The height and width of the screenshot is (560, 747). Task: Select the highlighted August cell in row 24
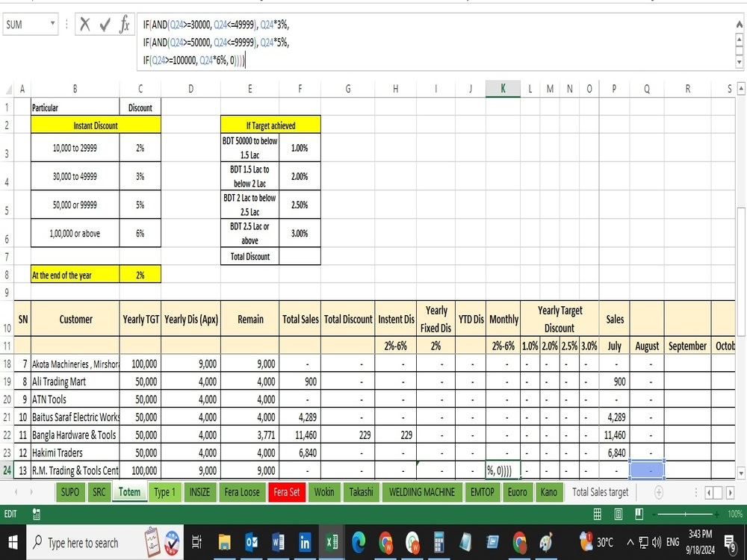point(646,470)
